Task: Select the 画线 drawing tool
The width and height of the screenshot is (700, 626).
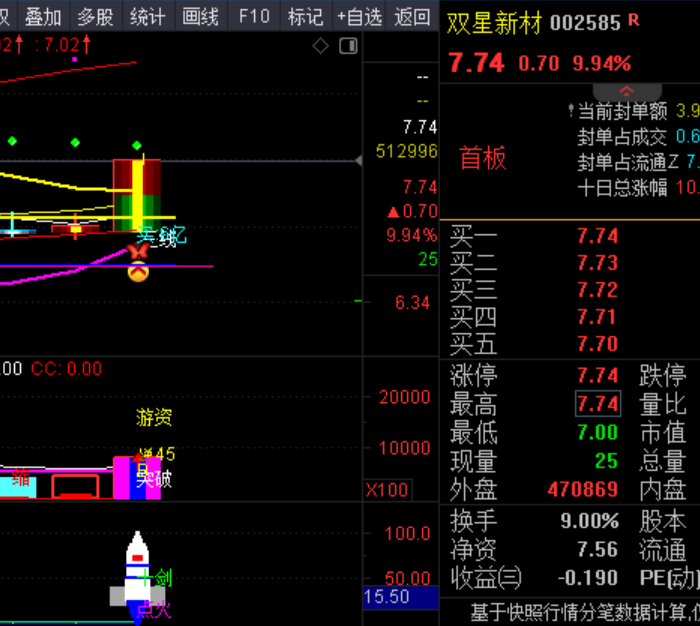Action: click(200, 17)
